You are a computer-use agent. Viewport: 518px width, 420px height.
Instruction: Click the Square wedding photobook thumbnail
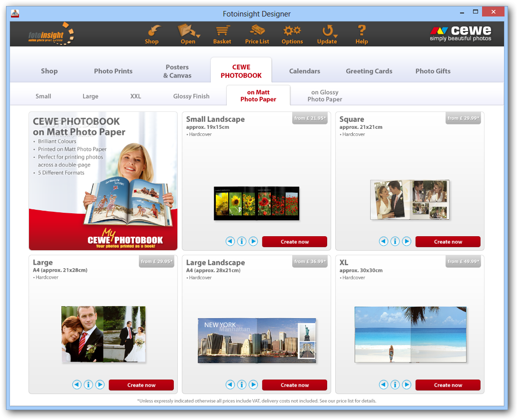[410, 200]
